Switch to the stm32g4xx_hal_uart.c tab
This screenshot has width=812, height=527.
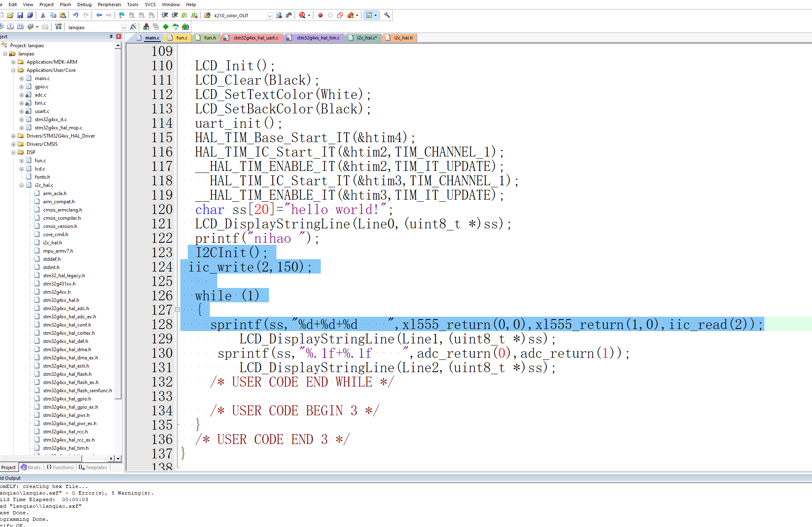coord(255,38)
